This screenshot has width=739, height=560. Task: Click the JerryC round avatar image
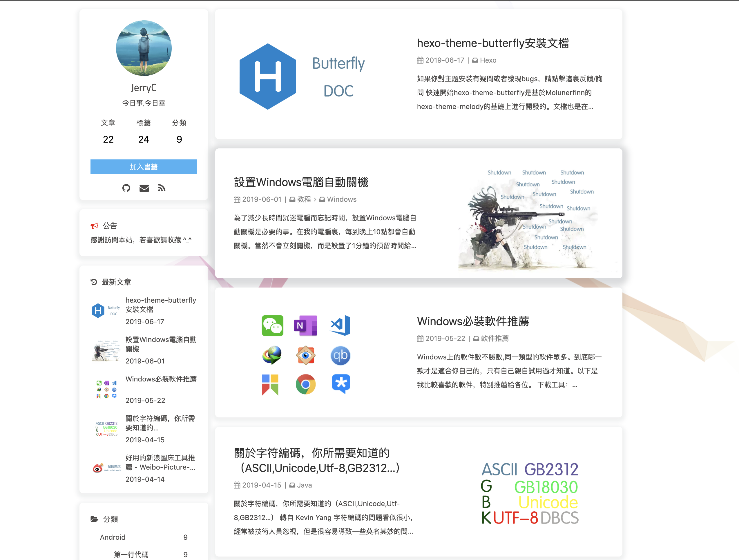coord(144,48)
